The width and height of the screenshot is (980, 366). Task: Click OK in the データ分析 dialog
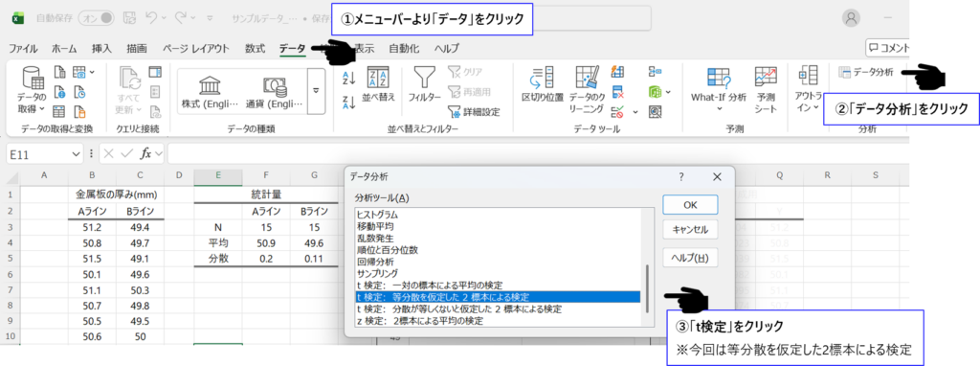[690, 205]
